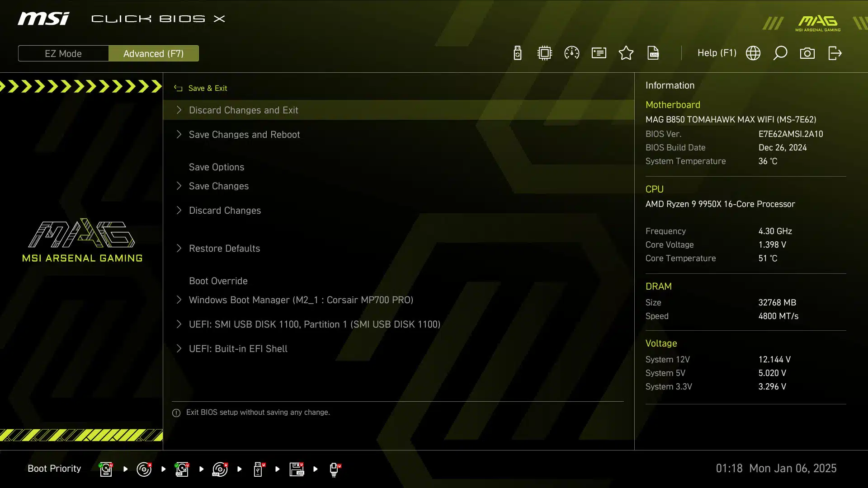Choose UEFI: Built-in EFI Shell entry

pos(238,349)
